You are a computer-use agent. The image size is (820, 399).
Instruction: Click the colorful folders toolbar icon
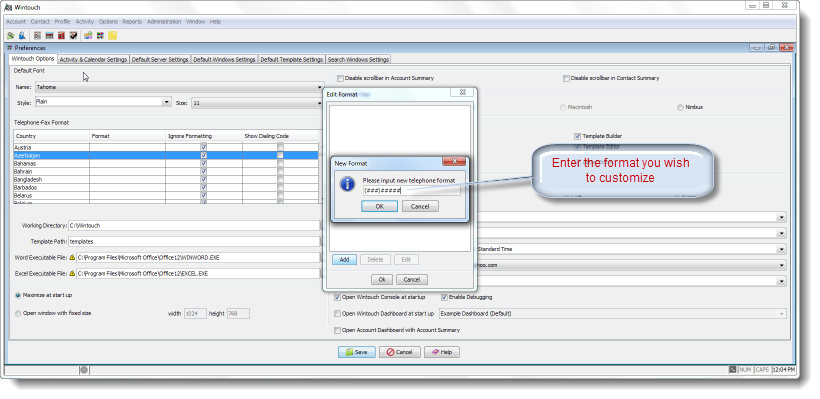[x=88, y=36]
